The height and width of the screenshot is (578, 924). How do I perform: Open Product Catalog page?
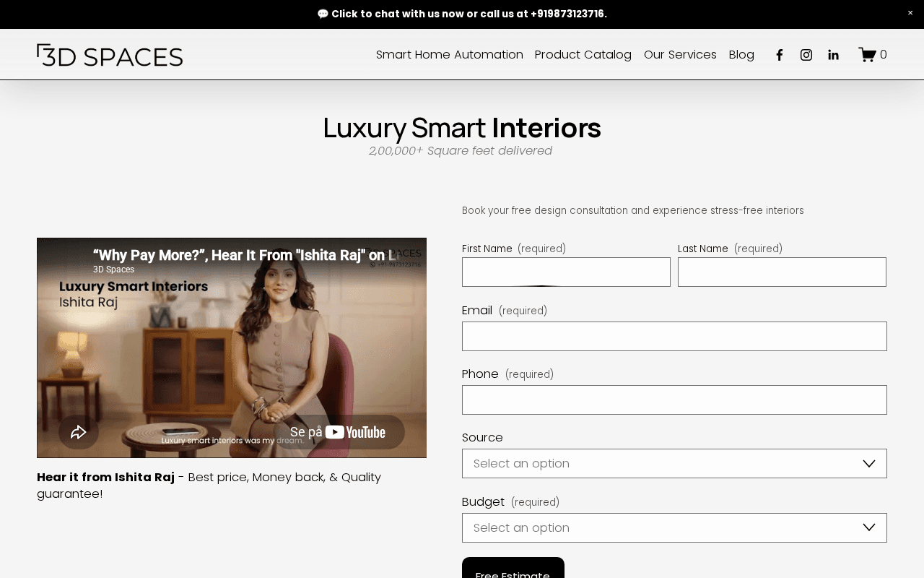[x=583, y=55]
